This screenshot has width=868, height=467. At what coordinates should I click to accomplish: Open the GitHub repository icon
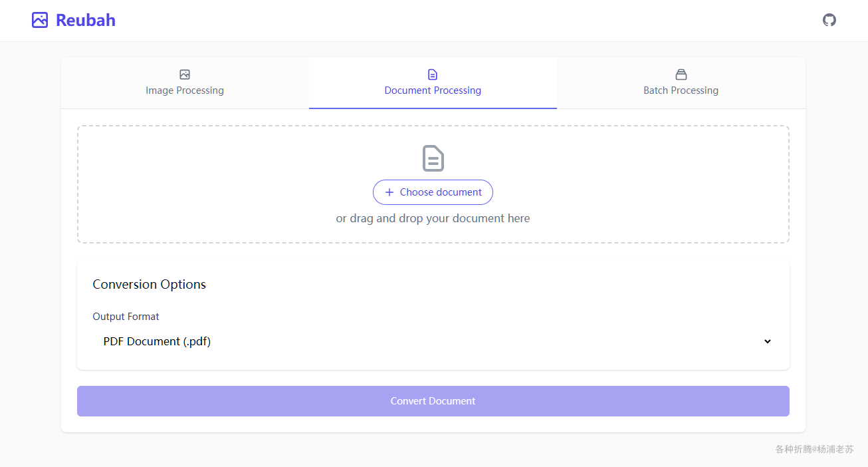[x=829, y=20]
